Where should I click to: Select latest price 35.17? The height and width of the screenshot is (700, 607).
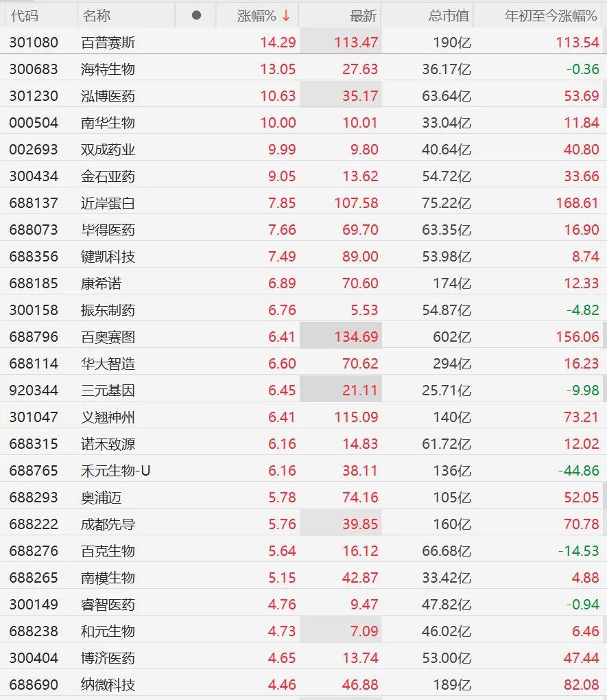pyautogui.click(x=359, y=96)
